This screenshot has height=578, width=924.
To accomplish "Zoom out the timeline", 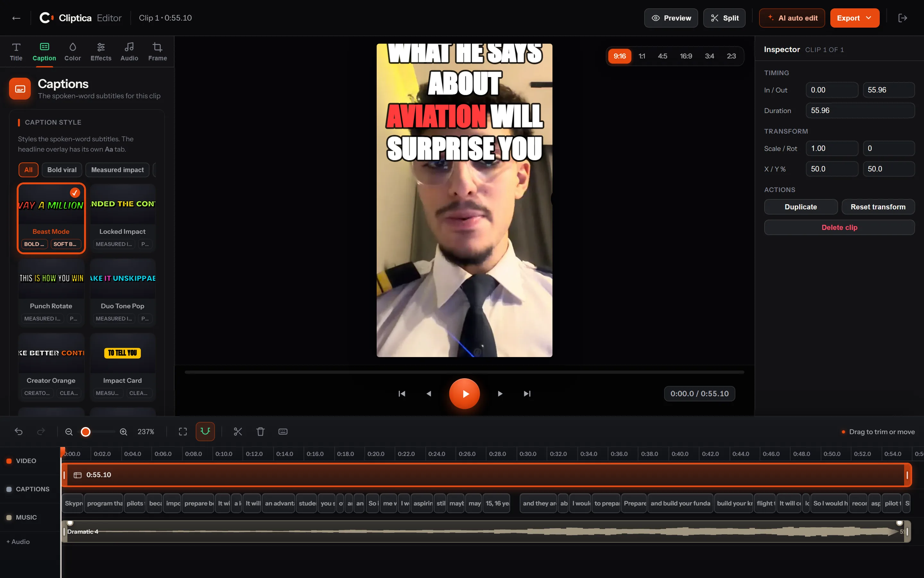I will tap(69, 432).
